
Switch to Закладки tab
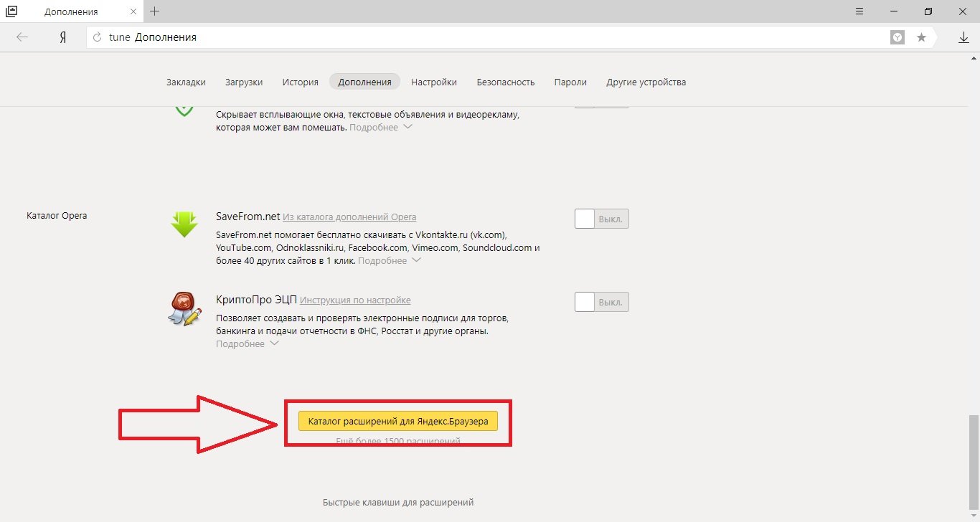[186, 82]
